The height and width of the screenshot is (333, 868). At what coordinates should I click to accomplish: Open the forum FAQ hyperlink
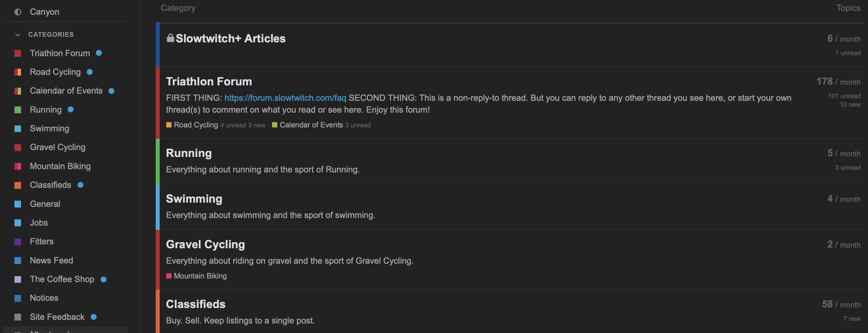coord(285,98)
